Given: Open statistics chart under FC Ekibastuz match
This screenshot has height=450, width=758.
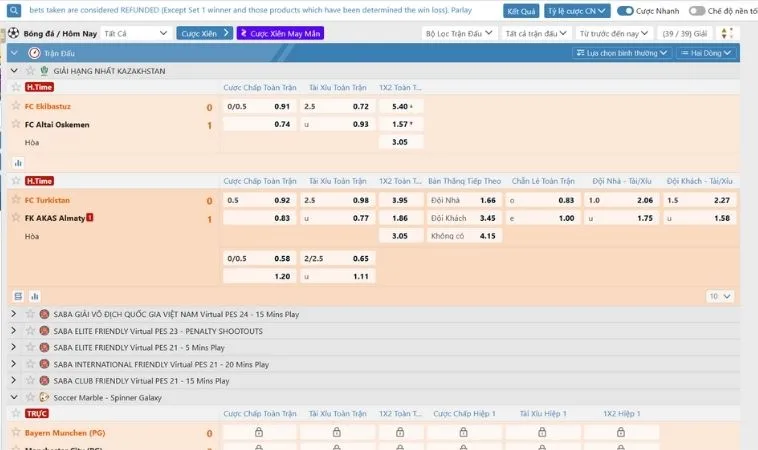Looking at the screenshot, I should [x=18, y=162].
